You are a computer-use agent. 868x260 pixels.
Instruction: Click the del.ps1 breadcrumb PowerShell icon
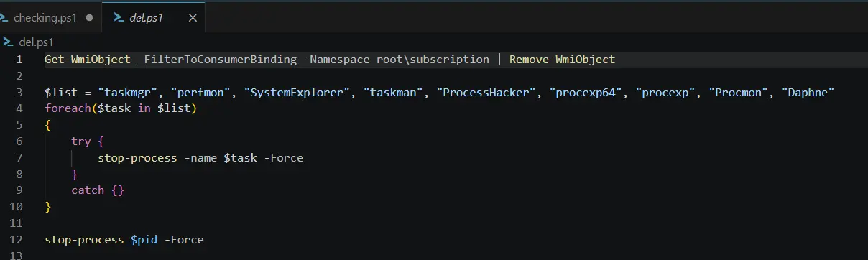[x=9, y=42]
